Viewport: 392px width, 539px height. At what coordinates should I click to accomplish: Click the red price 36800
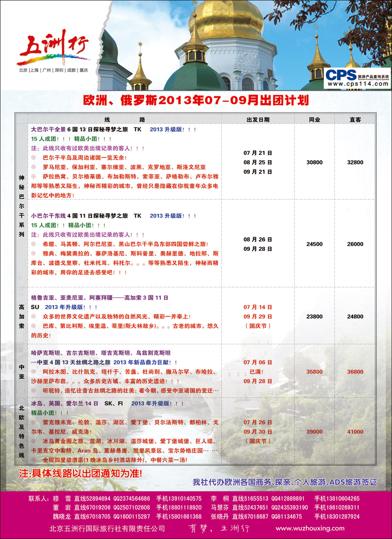355,371
